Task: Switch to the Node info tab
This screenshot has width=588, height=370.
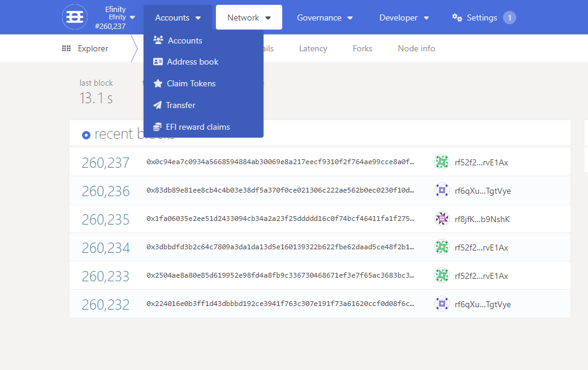Action: [416, 48]
